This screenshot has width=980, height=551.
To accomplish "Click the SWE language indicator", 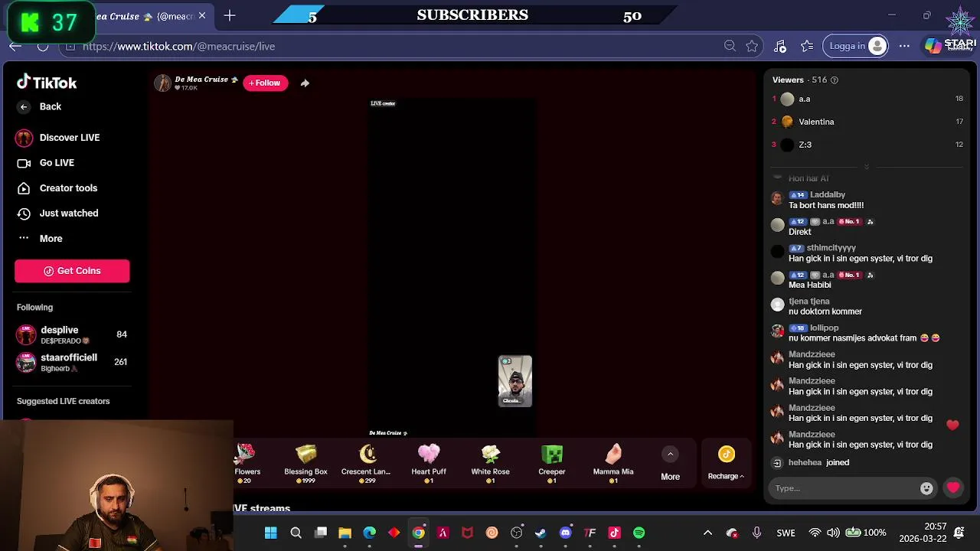I will (x=786, y=533).
